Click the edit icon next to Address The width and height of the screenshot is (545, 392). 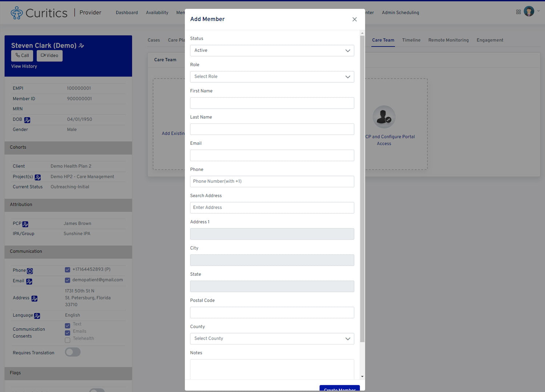pyautogui.click(x=35, y=298)
